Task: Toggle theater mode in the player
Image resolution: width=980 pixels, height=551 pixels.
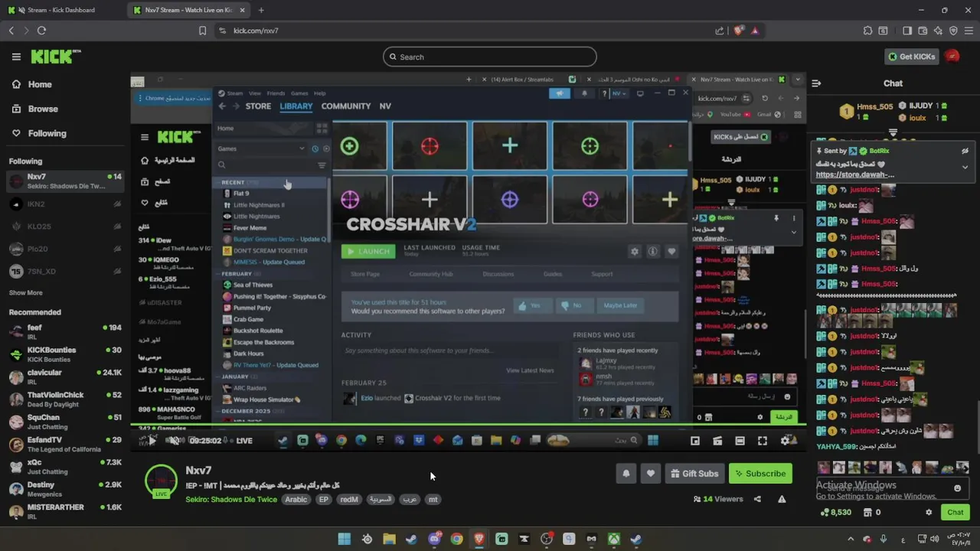Action: click(740, 441)
